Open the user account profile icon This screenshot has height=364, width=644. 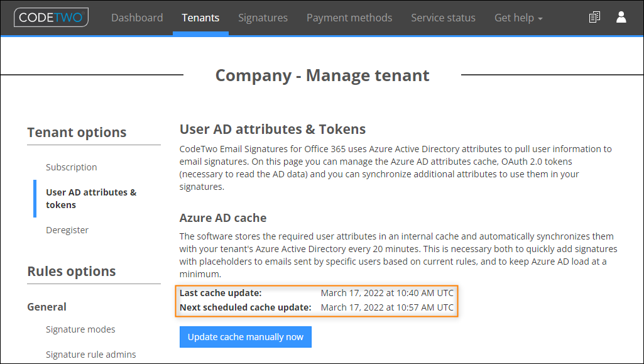621,17
